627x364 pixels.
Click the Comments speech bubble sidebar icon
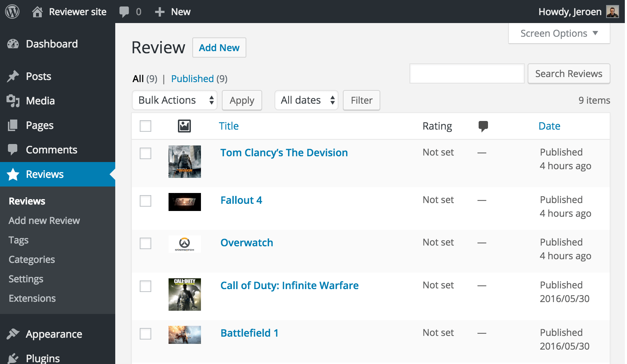(x=13, y=150)
